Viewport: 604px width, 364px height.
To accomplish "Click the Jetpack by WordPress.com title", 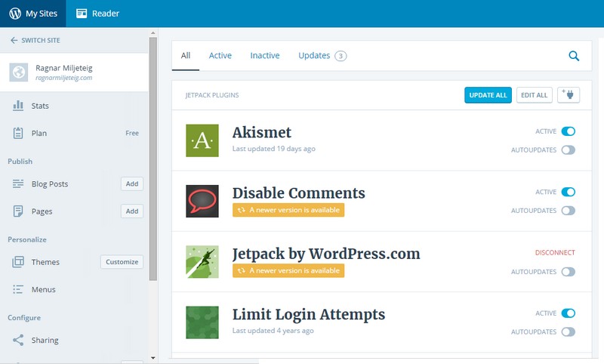I will coord(326,254).
